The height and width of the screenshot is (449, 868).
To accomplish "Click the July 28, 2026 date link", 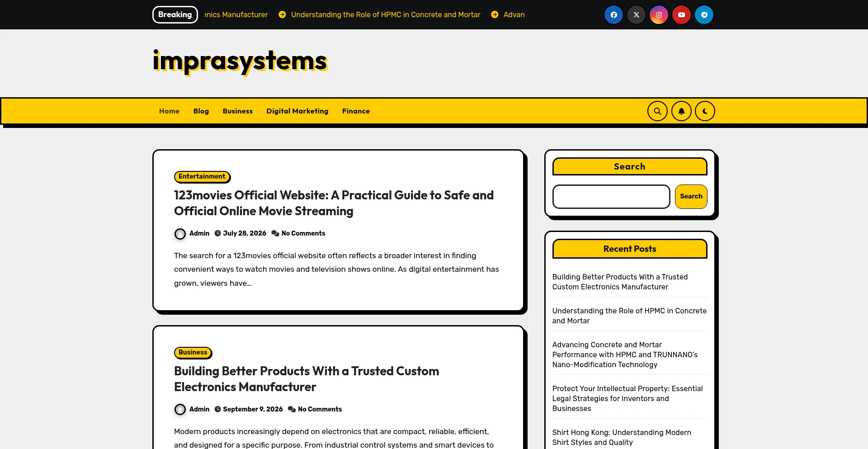I will click(245, 233).
